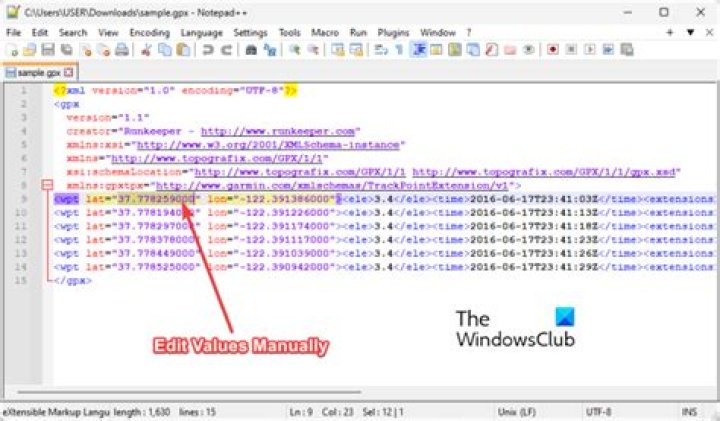Open Find using the binoculars icon
Viewport: 720px width, 421px height.
pos(252,49)
